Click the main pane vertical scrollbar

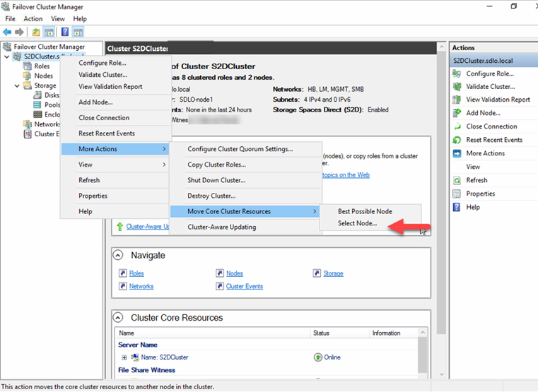tap(441, 192)
